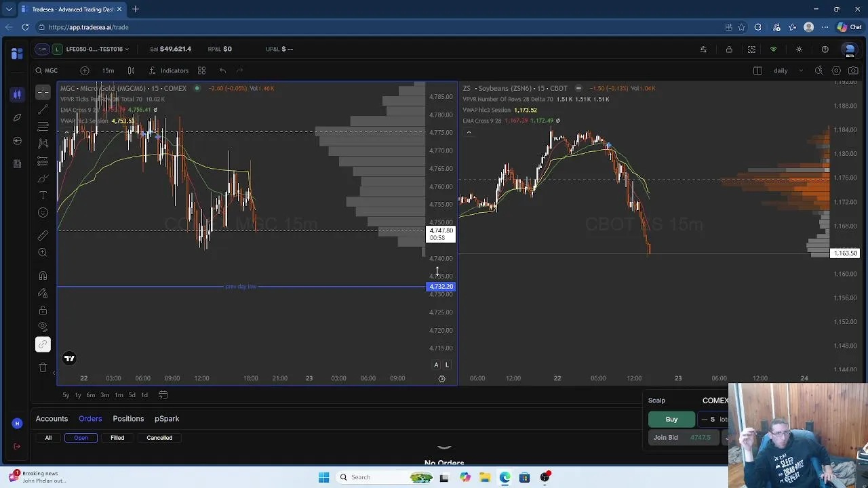Open the 15m interval selector

(x=108, y=70)
